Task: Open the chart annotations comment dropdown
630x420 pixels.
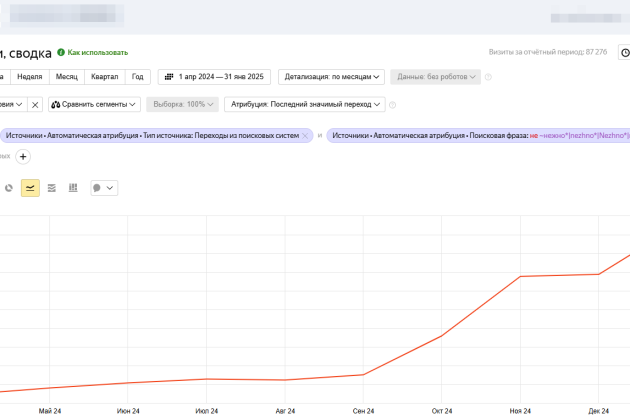Action: (103, 188)
